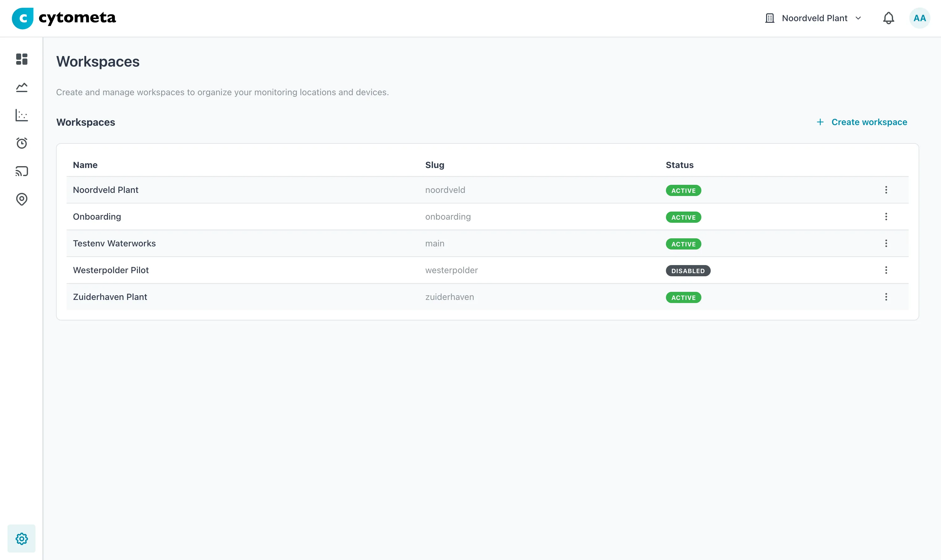Click the ACTIVE badge for Onboarding
This screenshot has width=941, height=560.
coord(683,217)
